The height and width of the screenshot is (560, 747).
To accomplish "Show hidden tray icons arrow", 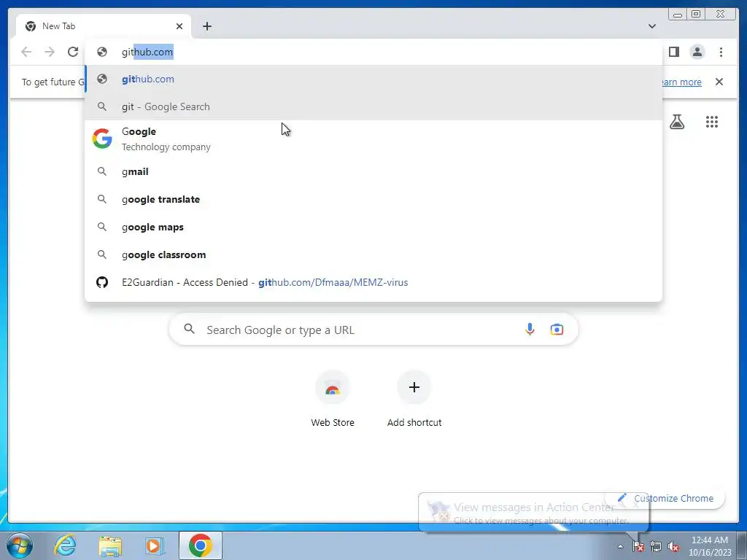I will (x=620, y=546).
